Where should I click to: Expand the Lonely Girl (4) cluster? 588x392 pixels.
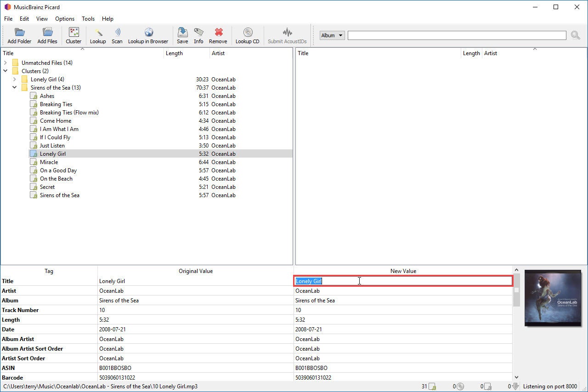click(14, 79)
